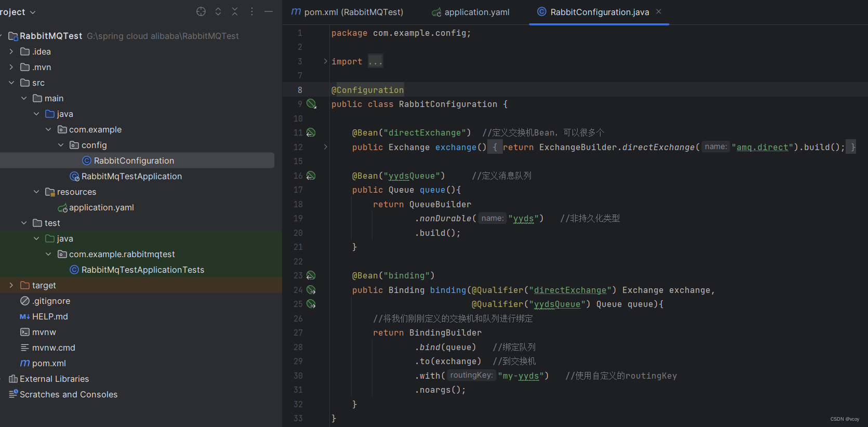Click the Select Opened File crosshair icon
Image resolution: width=868 pixels, height=427 pixels.
[201, 11]
